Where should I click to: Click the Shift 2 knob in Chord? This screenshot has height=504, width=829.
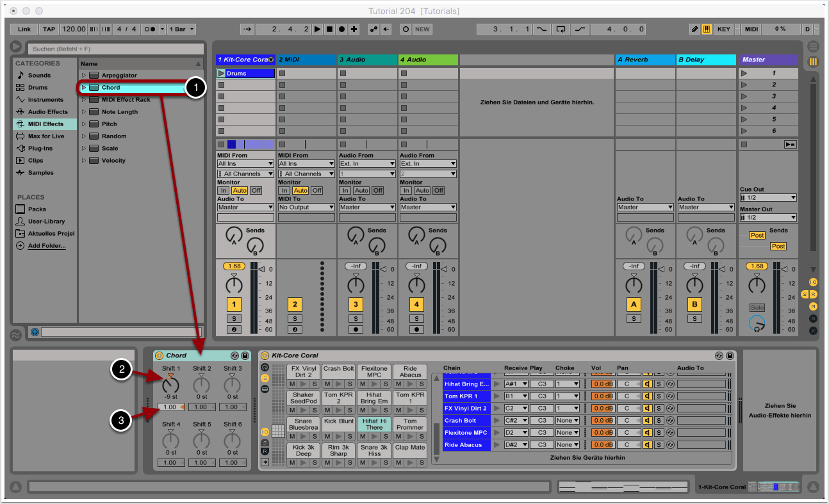pyautogui.click(x=202, y=385)
